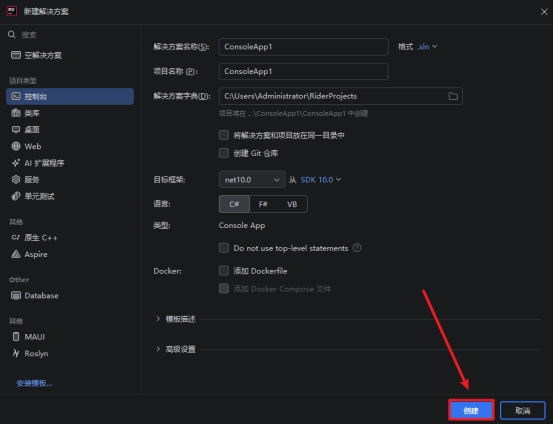The width and height of the screenshot is (554, 425).
Task: Enable 将解决方案和项目放在同一目录中 checkbox
Action: click(x=224, y=135)
